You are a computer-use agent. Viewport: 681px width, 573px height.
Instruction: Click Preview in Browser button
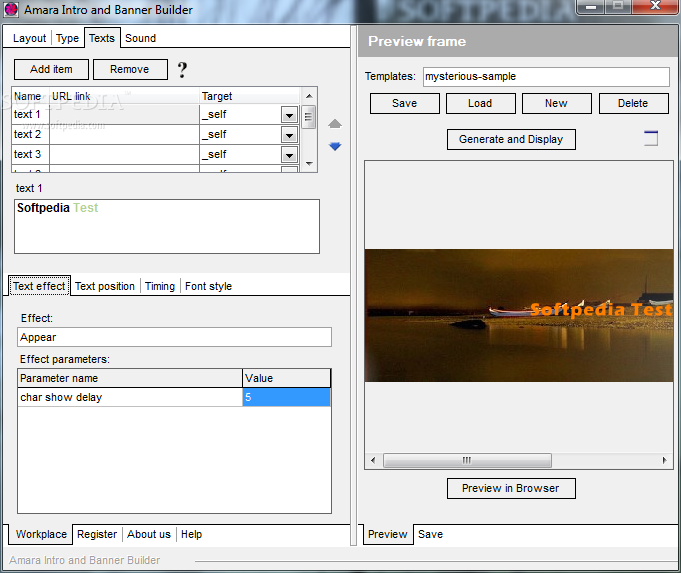point(511,488)
